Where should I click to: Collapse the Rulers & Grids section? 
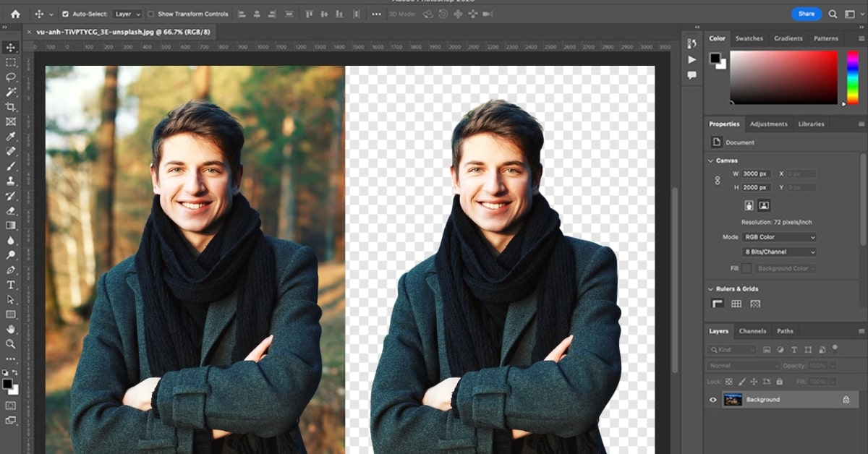point(711,289)
